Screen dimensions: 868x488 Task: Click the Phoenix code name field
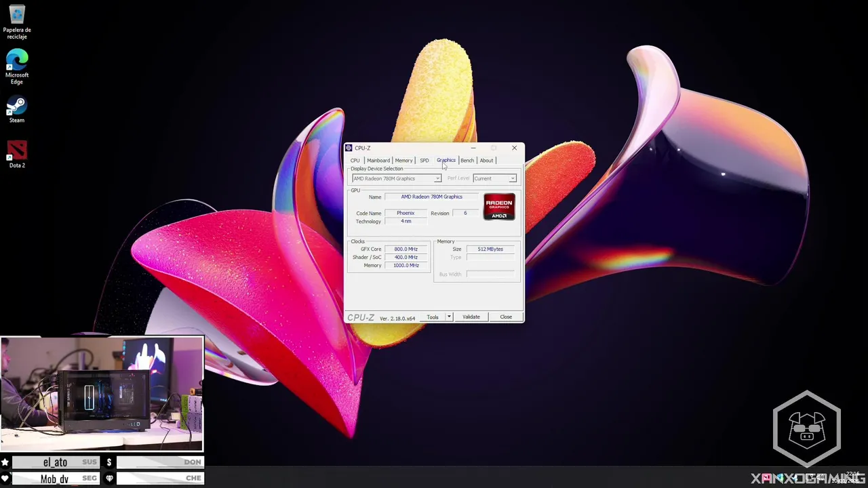pyautogui.click(x=406, y=213)
